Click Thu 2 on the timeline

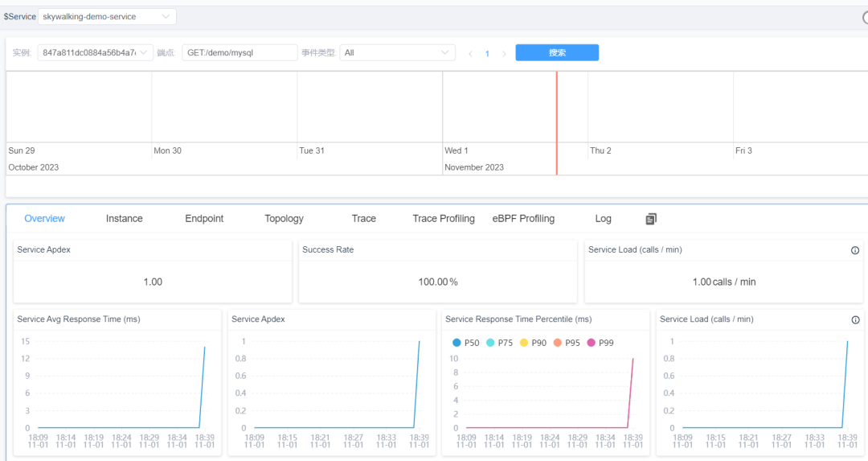[x=600, y=150]
